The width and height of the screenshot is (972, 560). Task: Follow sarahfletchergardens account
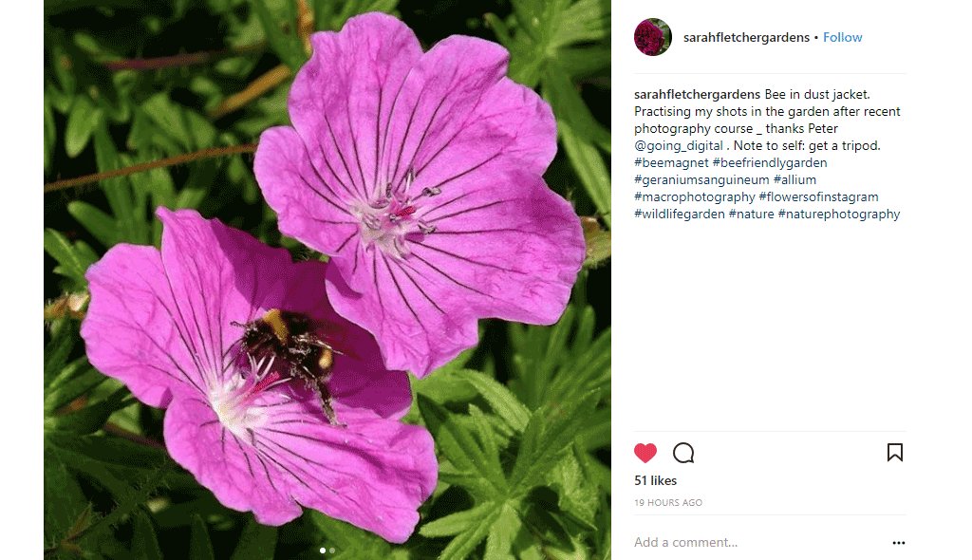843,37
